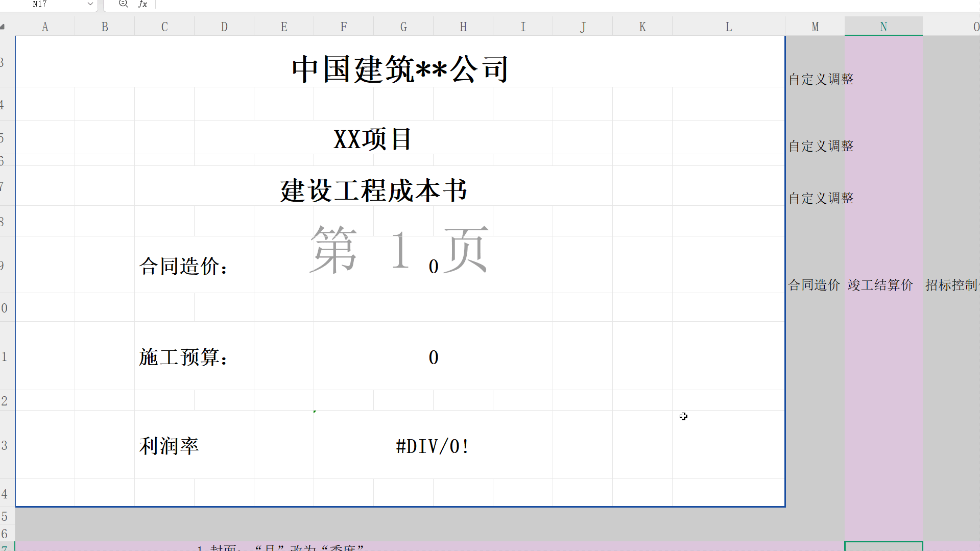Screen dimensions: 980x551
Task: Select column M header
Action: click(815, 27)
